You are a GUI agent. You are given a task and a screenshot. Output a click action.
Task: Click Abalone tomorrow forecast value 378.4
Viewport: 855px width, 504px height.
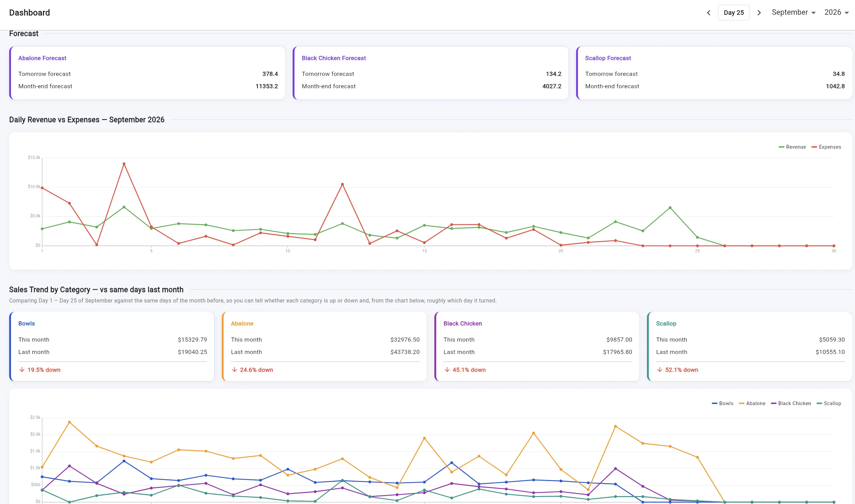[270, 74]
